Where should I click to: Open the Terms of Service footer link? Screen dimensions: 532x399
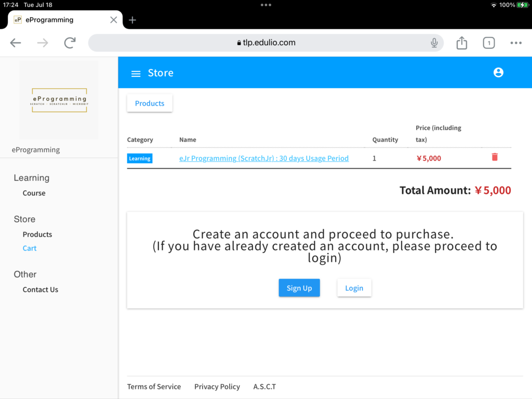tap(154, 387)
